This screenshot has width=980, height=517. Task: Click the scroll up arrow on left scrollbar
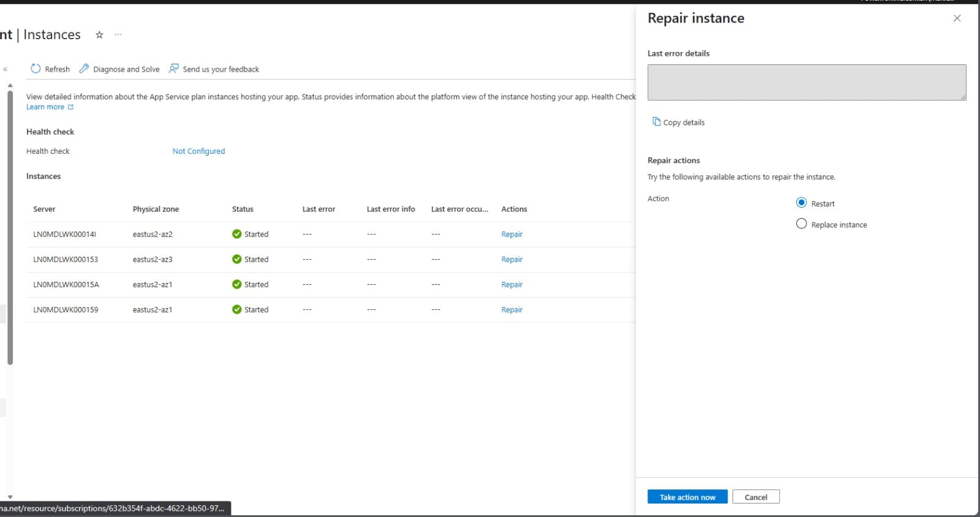point(10,85)
